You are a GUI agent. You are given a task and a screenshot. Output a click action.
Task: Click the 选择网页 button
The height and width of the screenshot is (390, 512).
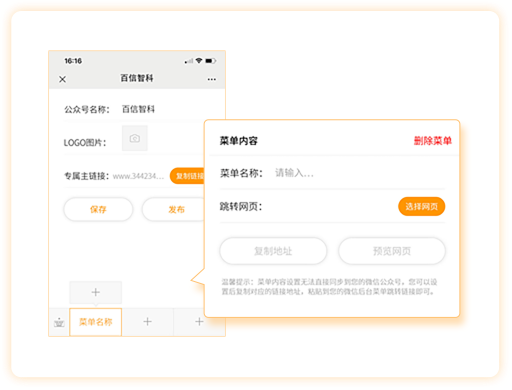(422, 207)
